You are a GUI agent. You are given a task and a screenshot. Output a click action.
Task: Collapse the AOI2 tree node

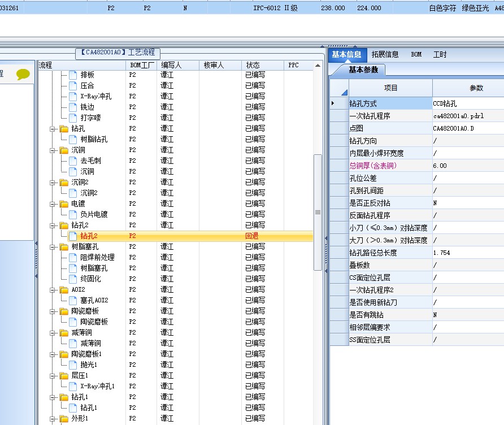tap(52, 290)
